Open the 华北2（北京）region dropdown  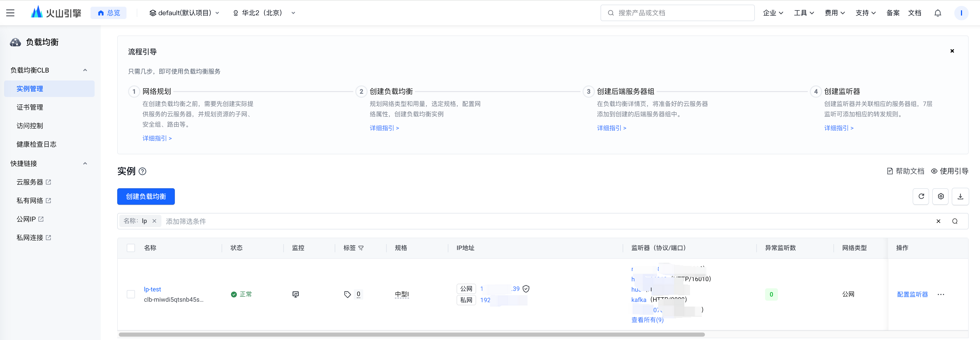point(264,13)
